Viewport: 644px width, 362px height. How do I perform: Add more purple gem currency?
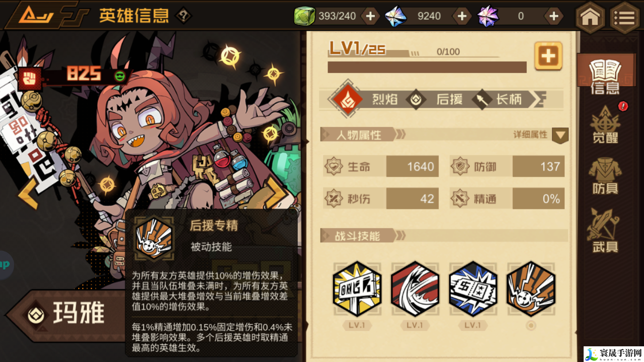point(554,16)
